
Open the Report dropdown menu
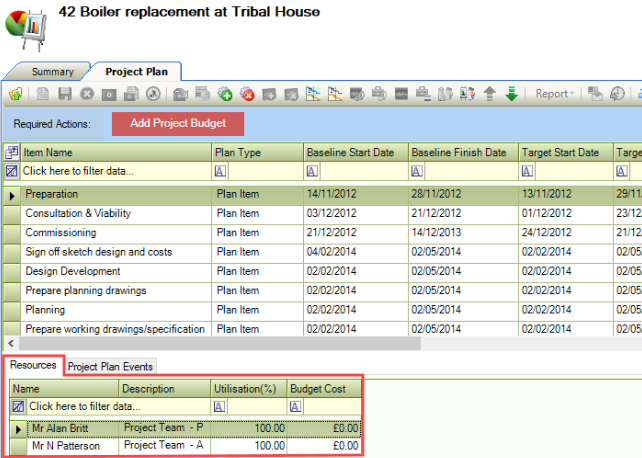(555, 94)
